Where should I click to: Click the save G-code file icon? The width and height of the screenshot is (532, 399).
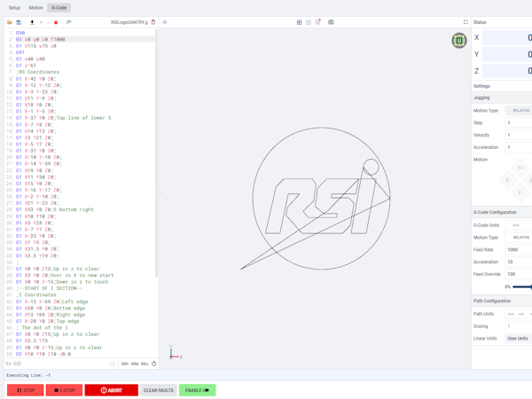tap(19, 22)
